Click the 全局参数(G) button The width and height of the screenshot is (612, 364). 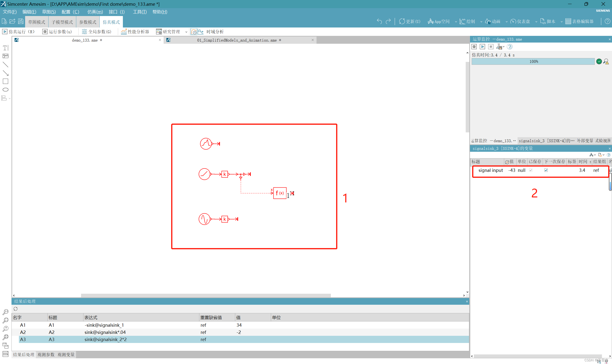(x=97, y=32)
